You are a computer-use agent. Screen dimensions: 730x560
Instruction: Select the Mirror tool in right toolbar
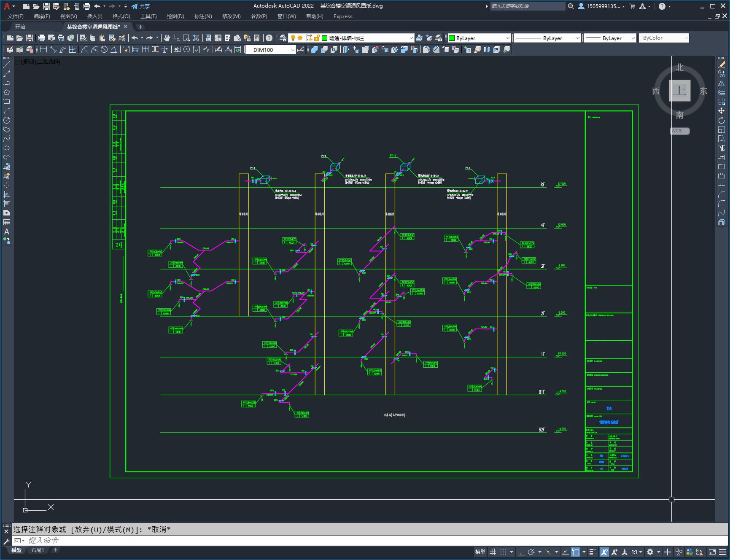tap(722, 83)
